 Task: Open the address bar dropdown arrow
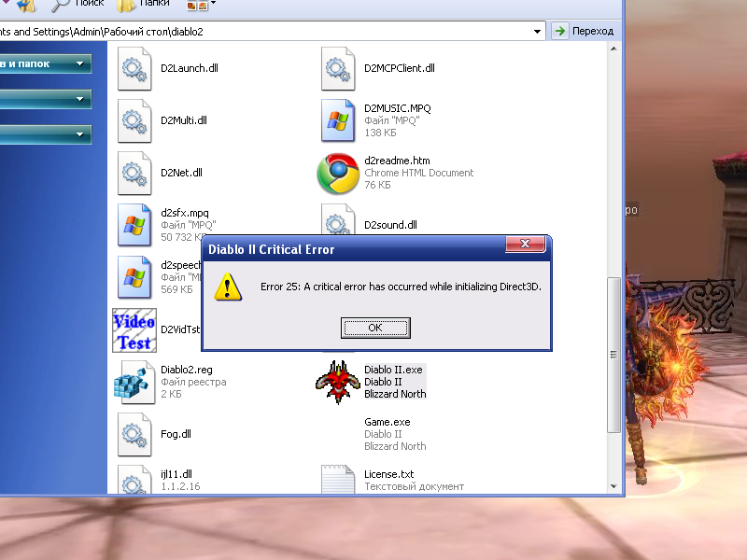click(x=537, y=32)
